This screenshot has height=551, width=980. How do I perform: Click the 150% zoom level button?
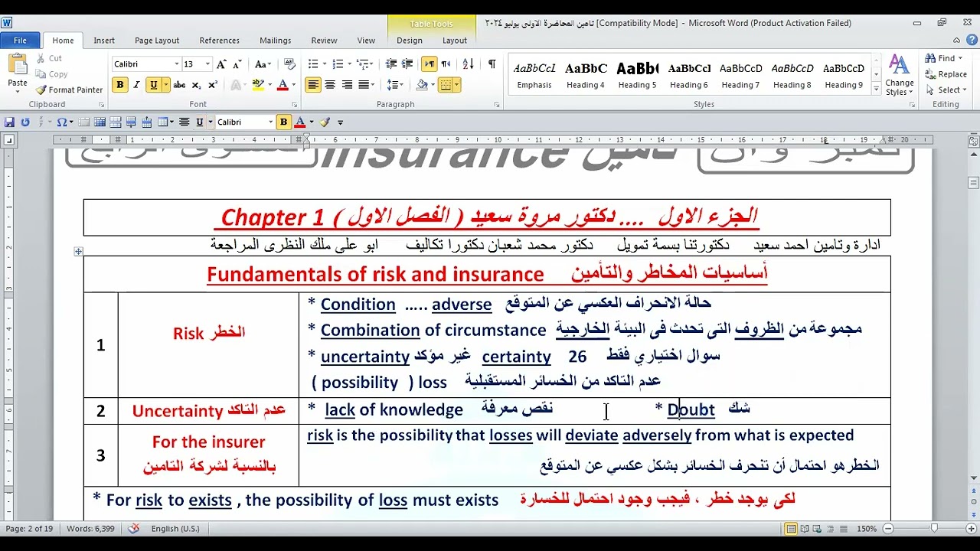click(866, 529)
